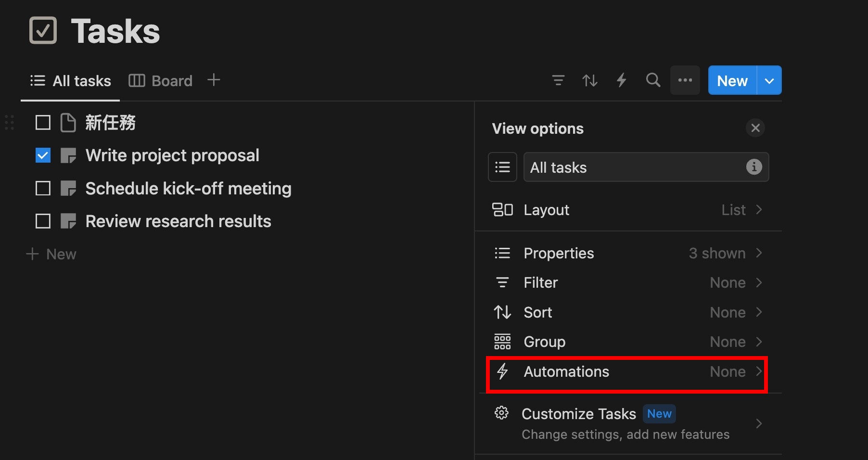The image size is (868, 460).
Task: Open the dropdown arrow beside New button
Action: (769, 80)
